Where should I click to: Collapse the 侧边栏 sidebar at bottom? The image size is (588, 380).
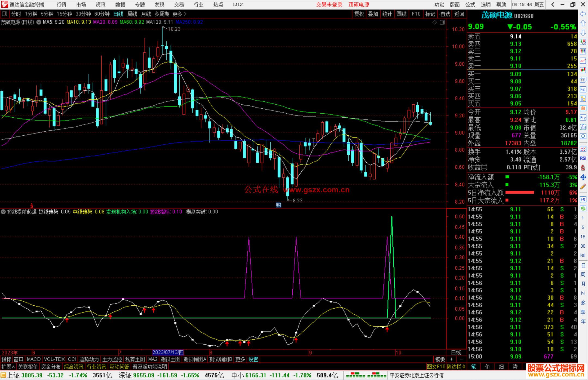point(456,367)
